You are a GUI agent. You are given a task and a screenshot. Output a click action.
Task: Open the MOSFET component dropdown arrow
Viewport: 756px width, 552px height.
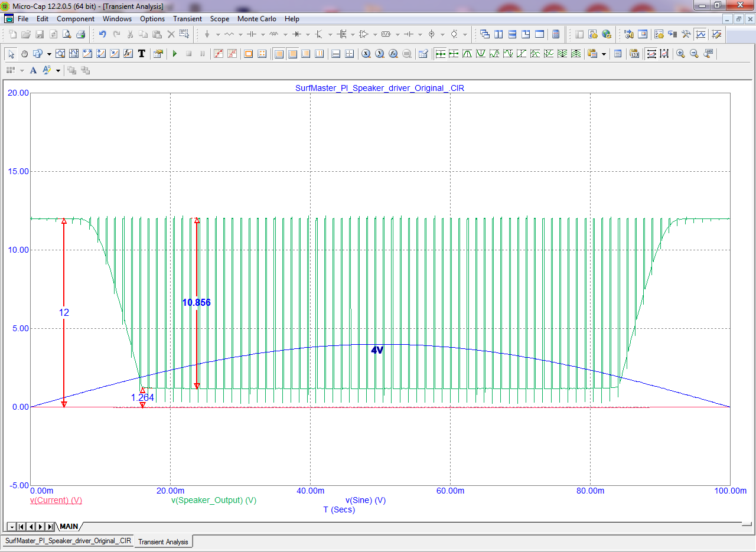(x=353, y=34)
